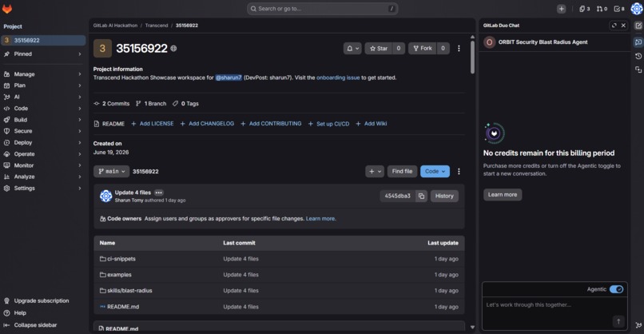
Task: Expand the Pinned section
Action: tap(42, 54)
